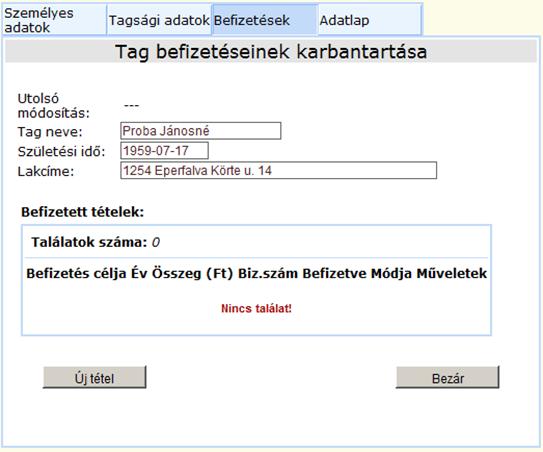Select the Befizetések tab
543x452 pixels.
(x=265, y=20)
